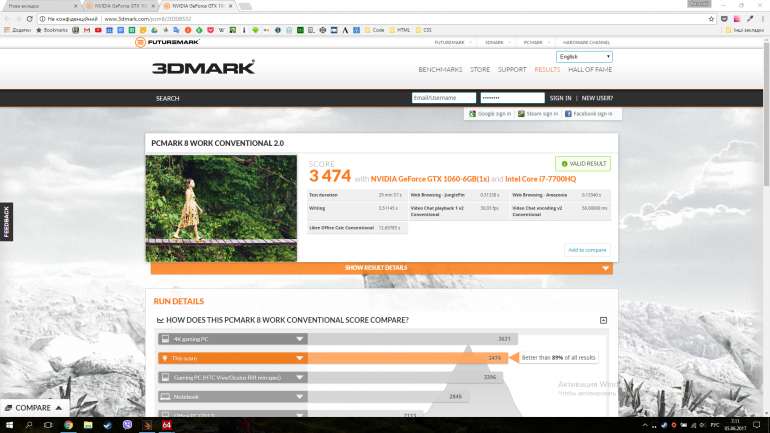
Task: Open NVIDIA GeForce GTX 1060-6GB link
Action: (x=430, y=179)
